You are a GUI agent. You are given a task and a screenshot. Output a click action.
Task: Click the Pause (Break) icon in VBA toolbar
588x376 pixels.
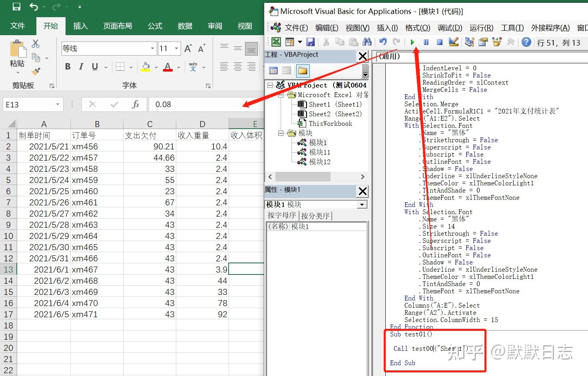tap(426, 43)
